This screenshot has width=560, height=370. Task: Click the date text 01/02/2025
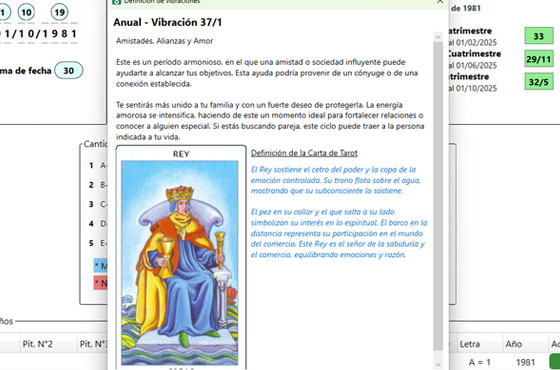tap(476, 42)
